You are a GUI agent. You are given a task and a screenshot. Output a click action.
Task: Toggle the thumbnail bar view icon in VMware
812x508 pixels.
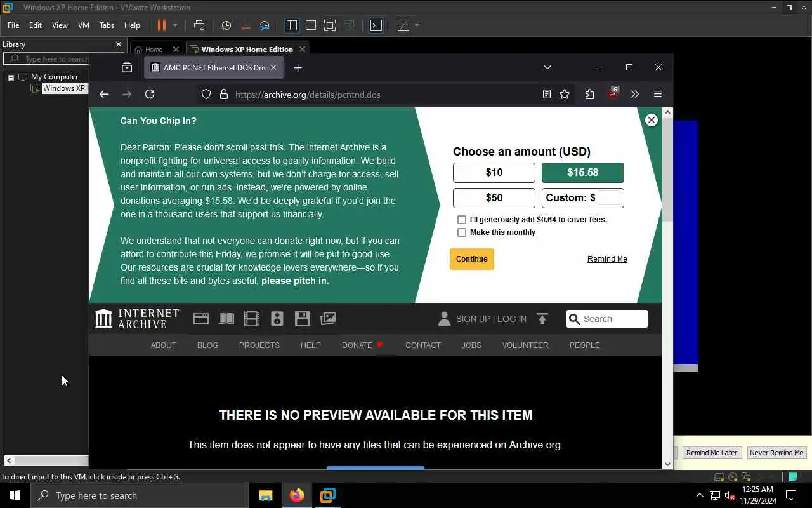pos(311,25)
